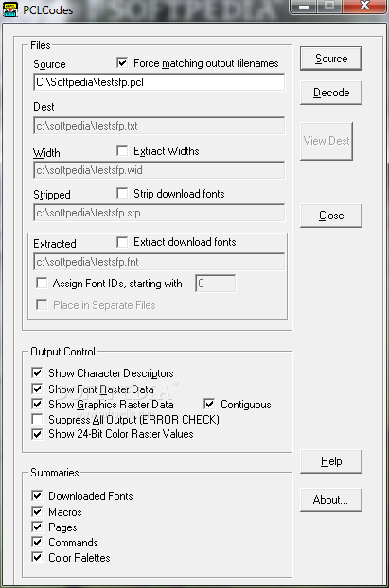
Task: Click the Dest file path field
Action: [x=159, y=126]
